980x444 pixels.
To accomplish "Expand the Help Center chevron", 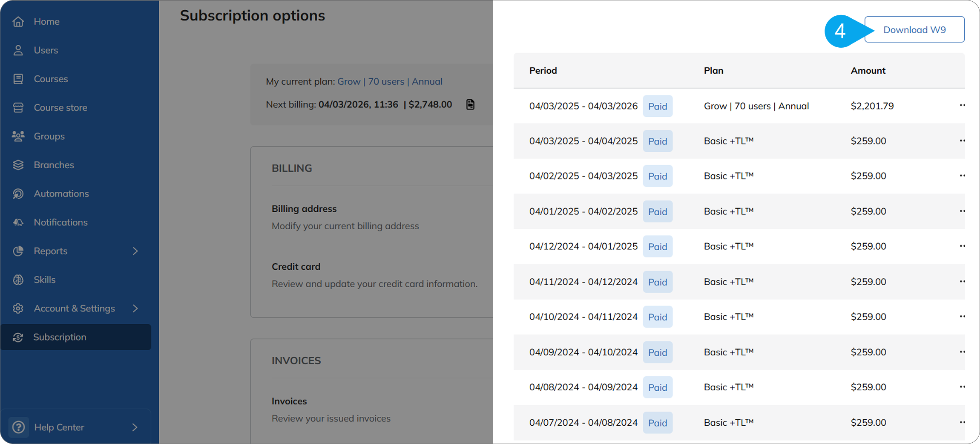I will (x=135, y=427).
